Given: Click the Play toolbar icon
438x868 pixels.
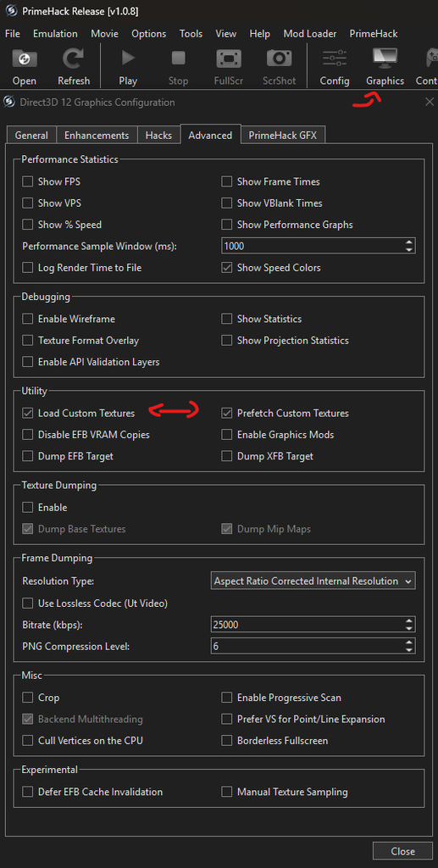Looking at the screenshot, I should coord(128,58).
